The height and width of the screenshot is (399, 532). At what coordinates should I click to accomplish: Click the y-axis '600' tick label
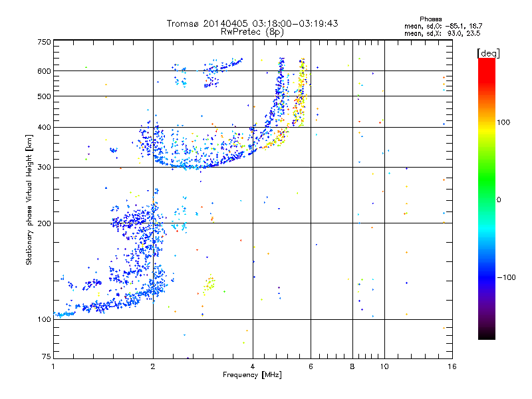pyautogui.click(x=44, y=71)
